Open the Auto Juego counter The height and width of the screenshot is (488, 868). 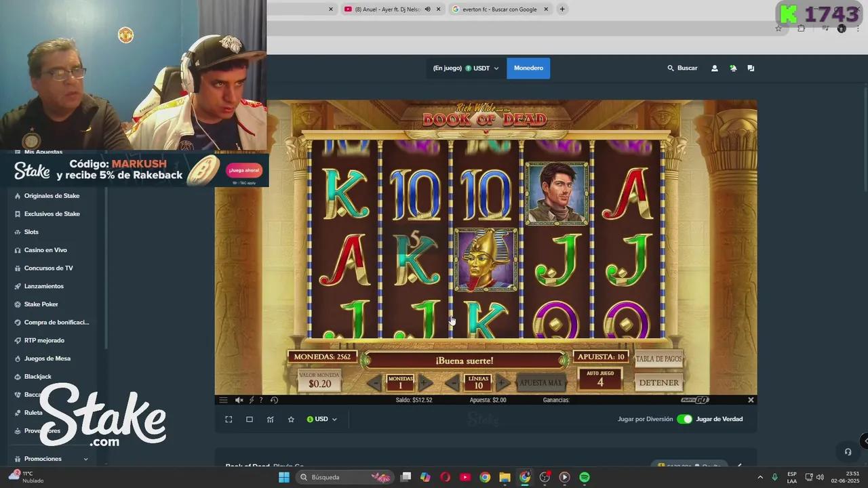(x=600, y=380)
